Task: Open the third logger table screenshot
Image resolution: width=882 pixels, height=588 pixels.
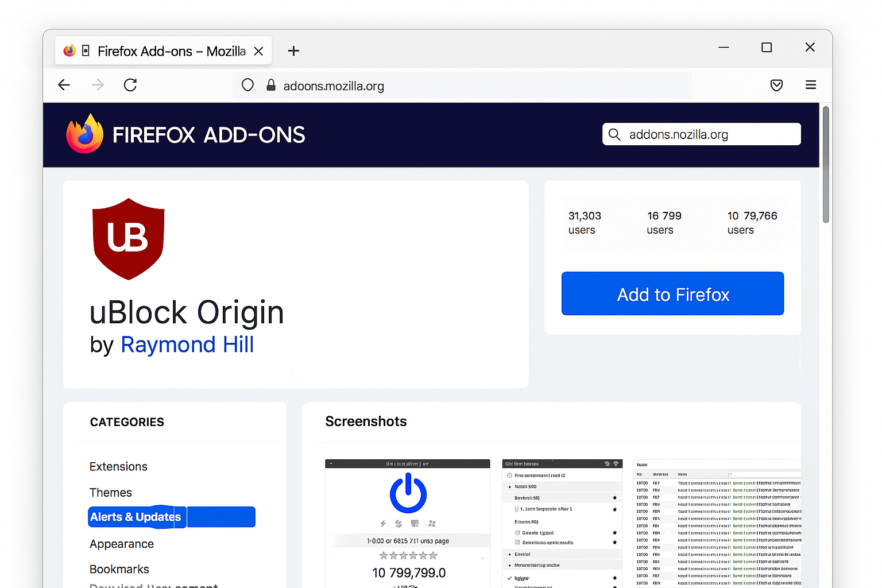Action: pyautogui.click(x=717, y=523)
